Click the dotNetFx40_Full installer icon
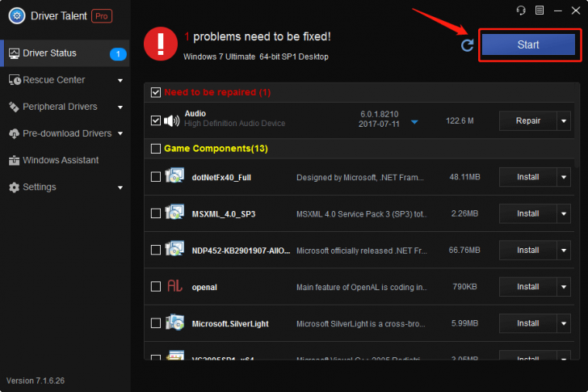Viewport: 588px width, 392px height. click(x=174, y=175)
